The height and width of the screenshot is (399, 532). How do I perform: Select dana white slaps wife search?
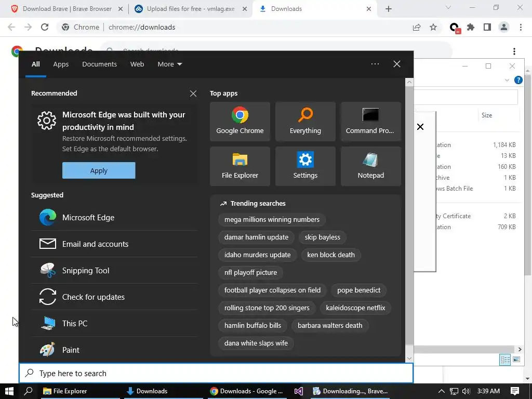pos(256,343)
